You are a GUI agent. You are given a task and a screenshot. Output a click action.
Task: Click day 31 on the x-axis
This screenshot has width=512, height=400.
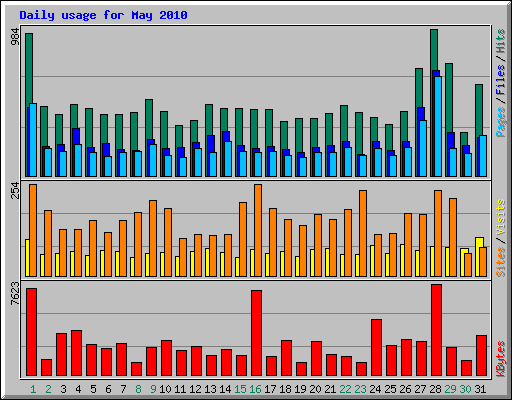tap(480, 389)
